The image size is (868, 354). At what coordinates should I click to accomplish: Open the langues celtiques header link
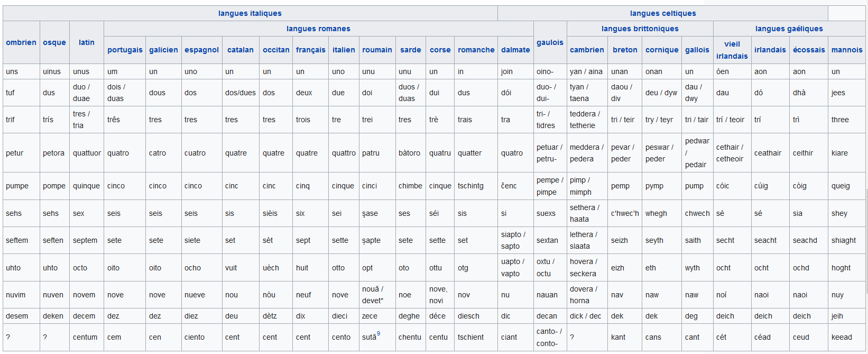663,13
